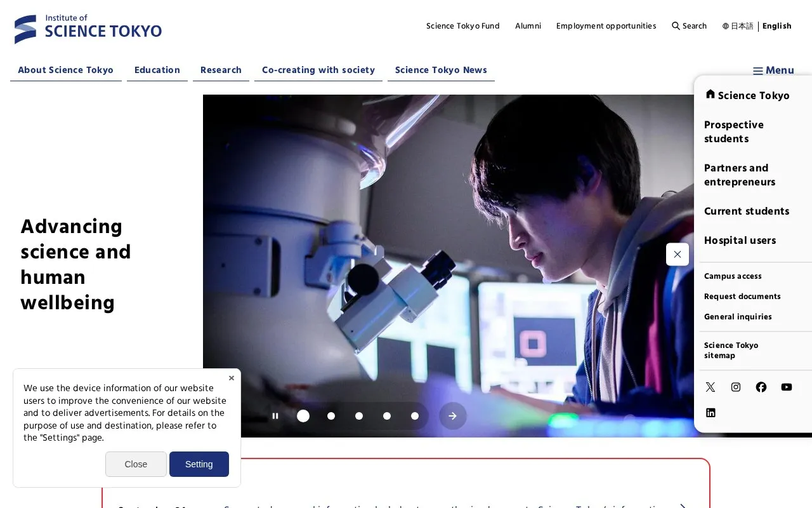Show the first slide indicator dot
The width and height of the screenshot is (812, 508).
pos(303,416)
